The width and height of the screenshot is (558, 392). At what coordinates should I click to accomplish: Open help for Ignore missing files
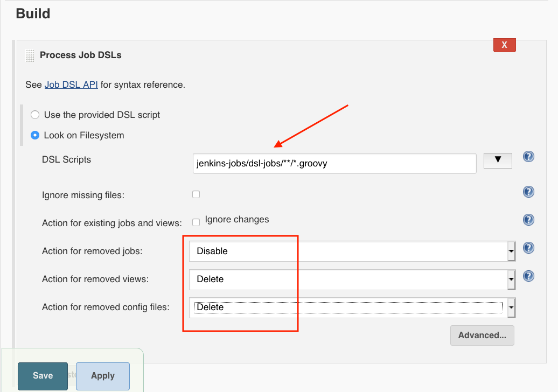528,192
